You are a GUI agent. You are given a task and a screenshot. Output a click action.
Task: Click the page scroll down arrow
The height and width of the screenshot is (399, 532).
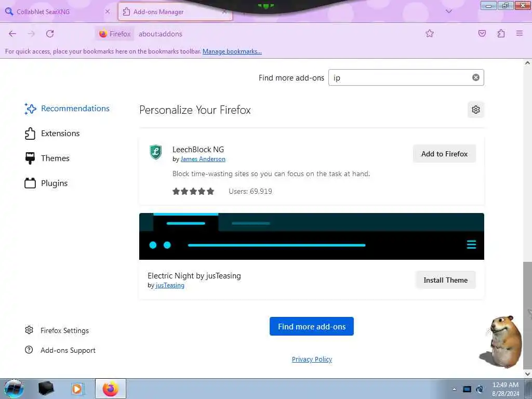click(528, 374)
